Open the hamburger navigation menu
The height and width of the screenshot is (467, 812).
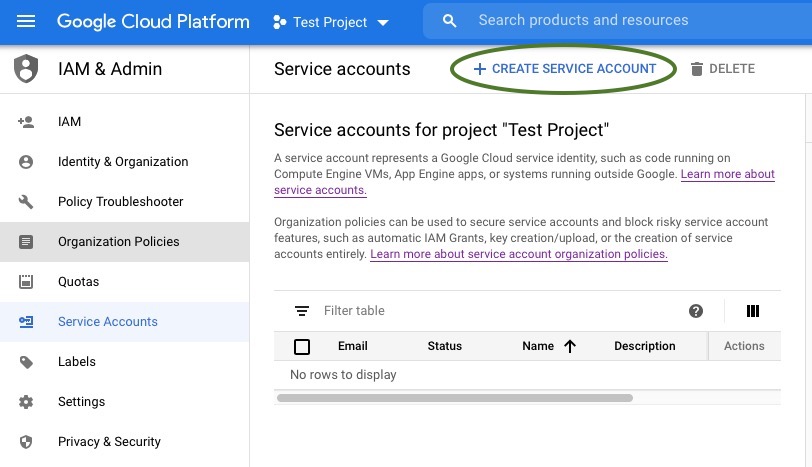pos(26,21)
